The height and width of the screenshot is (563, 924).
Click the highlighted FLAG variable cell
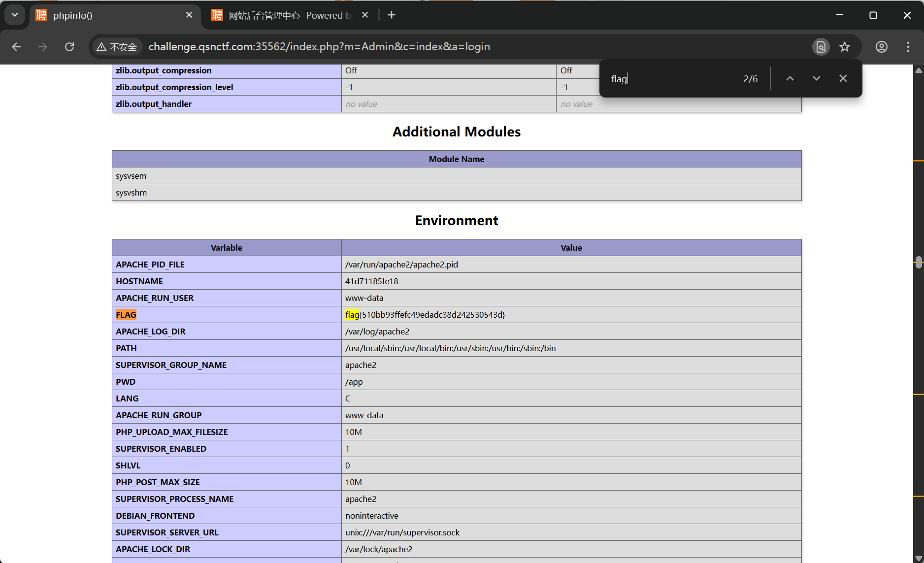pos(126,315)
